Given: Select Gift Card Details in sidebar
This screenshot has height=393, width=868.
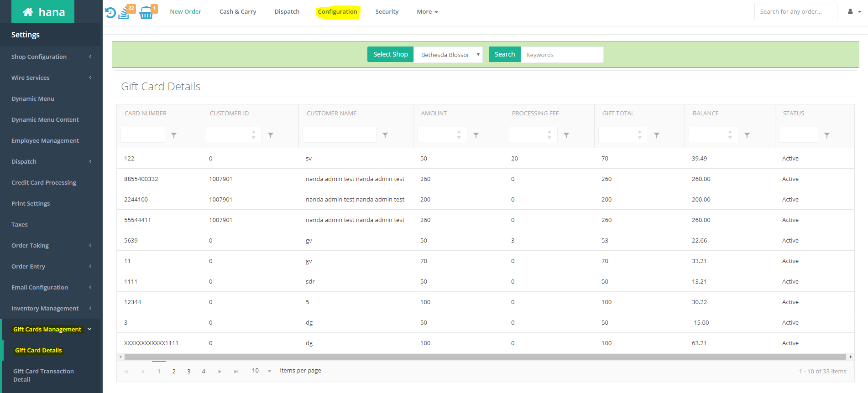Looking at the screenshot, I should [38, 350].
